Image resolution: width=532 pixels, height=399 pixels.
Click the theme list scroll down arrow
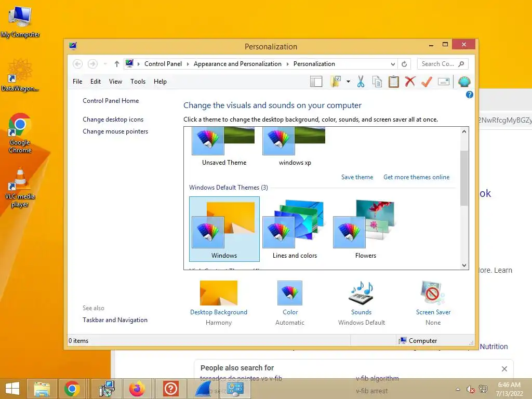pos(464,265)
